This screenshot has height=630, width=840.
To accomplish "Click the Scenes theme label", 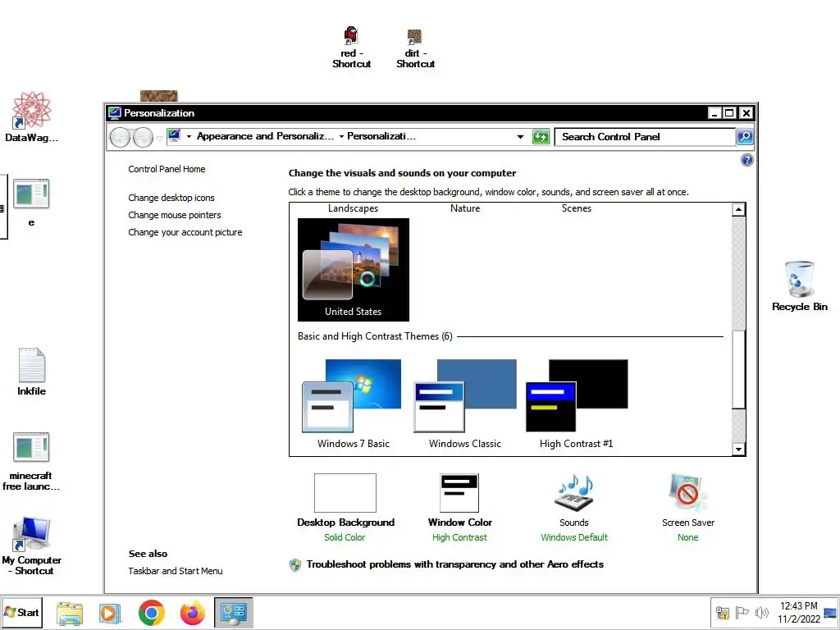I will tap(577, 208).
